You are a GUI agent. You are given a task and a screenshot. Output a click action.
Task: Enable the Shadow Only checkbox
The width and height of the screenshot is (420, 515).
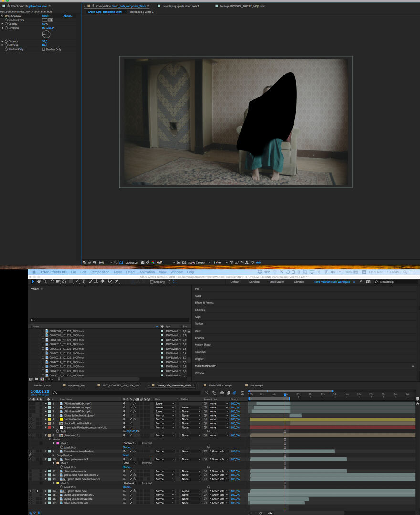[44, 49]
